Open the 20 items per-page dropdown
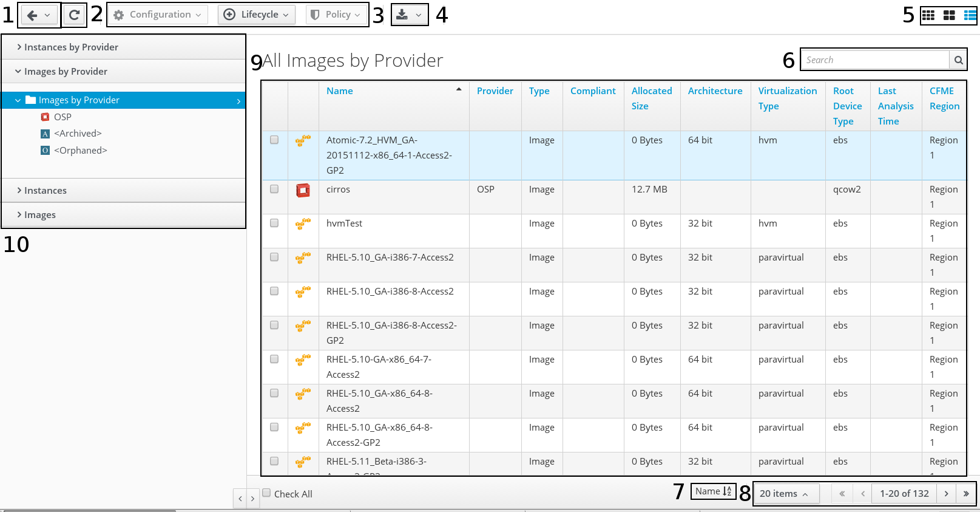This screenshot has height=512, width=980. pyautogui.click(x=784, y=494)
